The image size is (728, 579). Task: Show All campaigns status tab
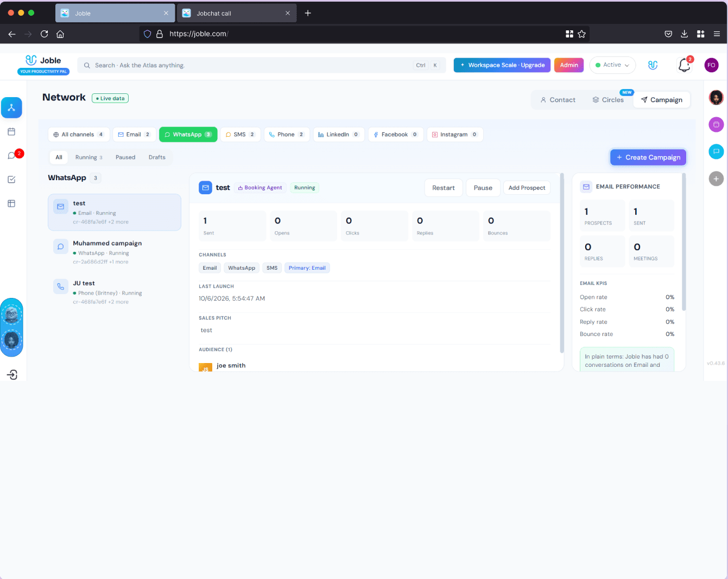[59, 157]
